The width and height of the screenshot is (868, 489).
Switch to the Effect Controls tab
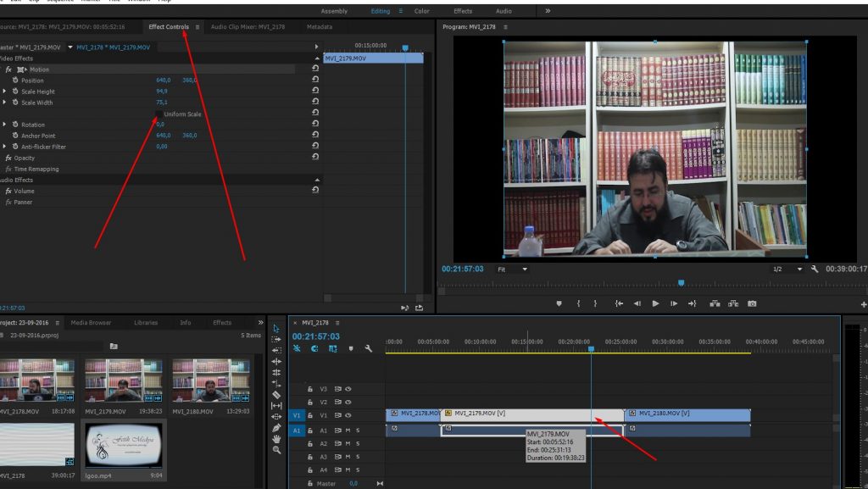pyautogui.click(x=169, y=26)
